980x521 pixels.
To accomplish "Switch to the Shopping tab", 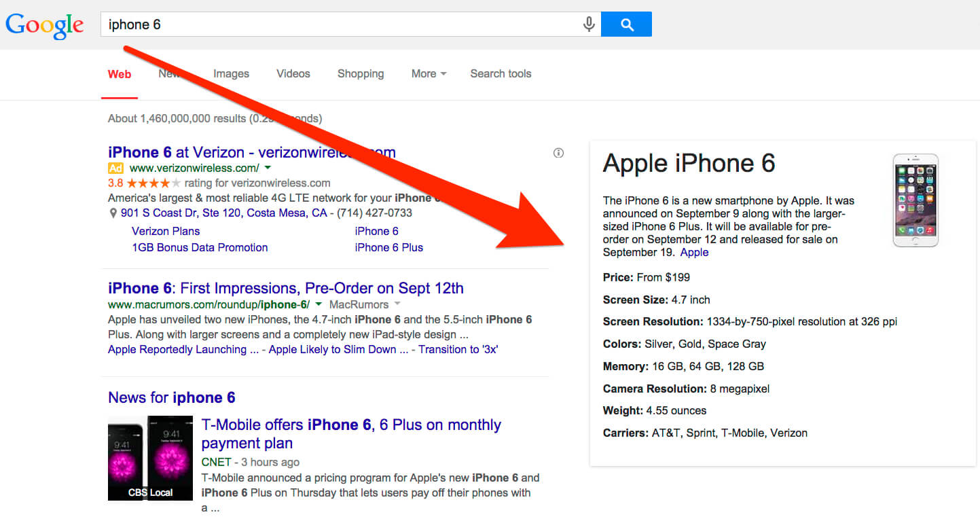I will coord(361,73).
